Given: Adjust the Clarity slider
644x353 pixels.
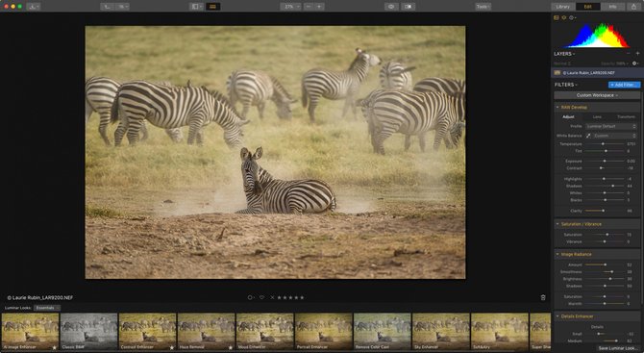Looking at the screenshot, I should [x=605, y=211].
